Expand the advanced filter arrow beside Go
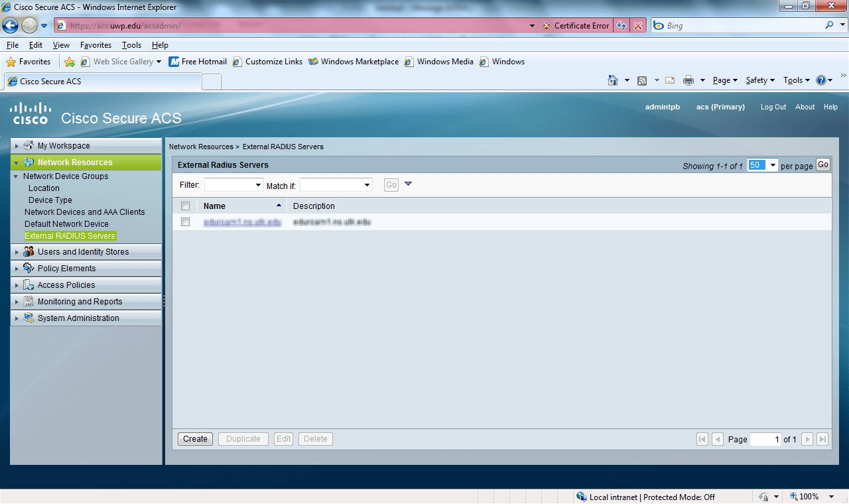The image size is (849, 504). click(x=408, y=184)
